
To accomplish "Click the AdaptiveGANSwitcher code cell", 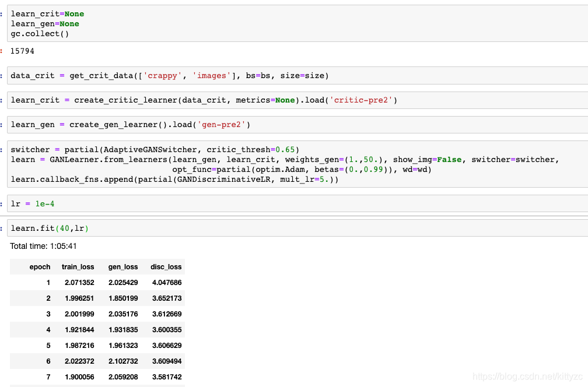I will click(x=297, y=164).
